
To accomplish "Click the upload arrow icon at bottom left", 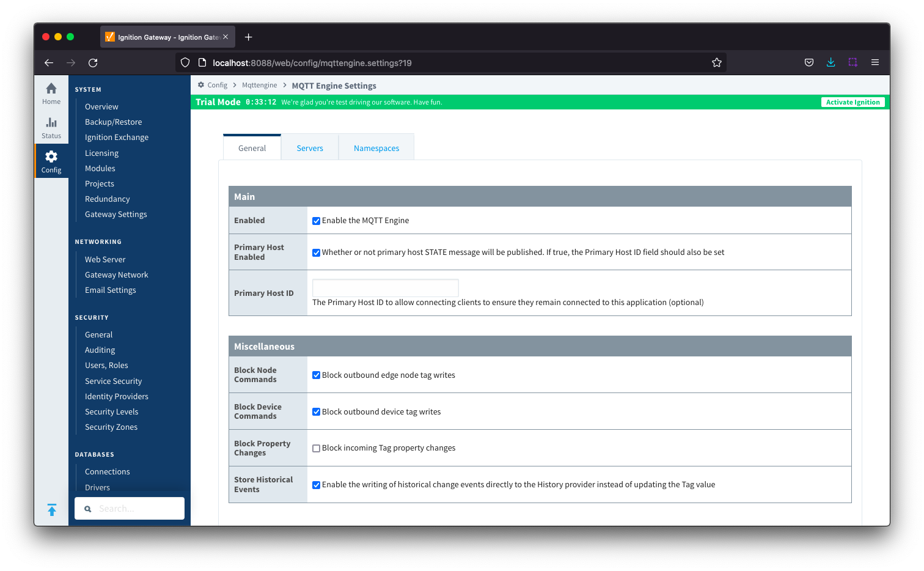I will click(52, 510).
